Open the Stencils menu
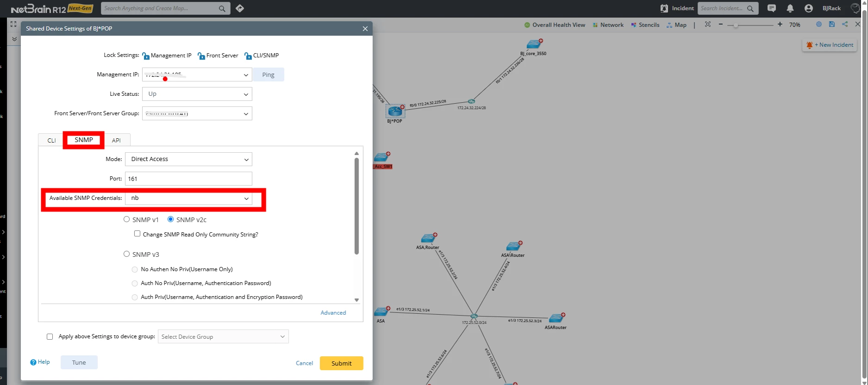The width and height of the screenshot is (868, 385). [x=645, y=25]
